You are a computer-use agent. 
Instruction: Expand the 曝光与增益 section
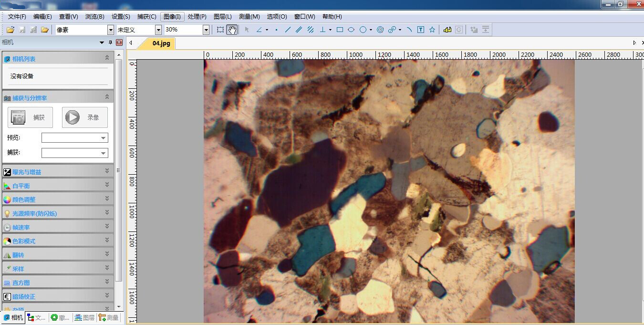click(x=107, y=171)
